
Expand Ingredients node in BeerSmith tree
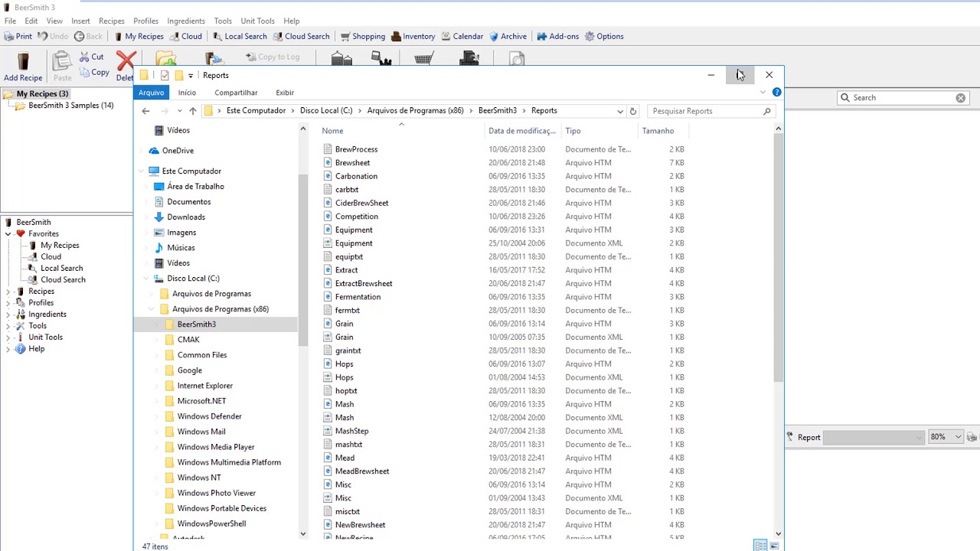tap(8, 314)
